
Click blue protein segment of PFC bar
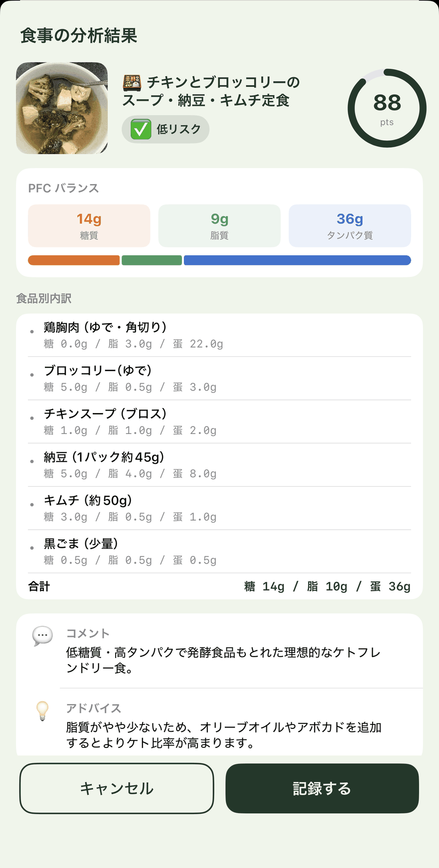(x=297, y=260)
